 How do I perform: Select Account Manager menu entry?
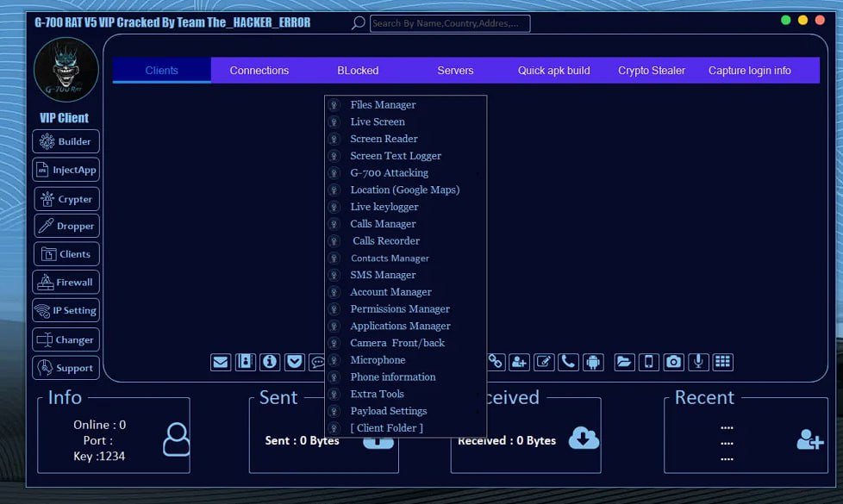[x=406, y=292]
